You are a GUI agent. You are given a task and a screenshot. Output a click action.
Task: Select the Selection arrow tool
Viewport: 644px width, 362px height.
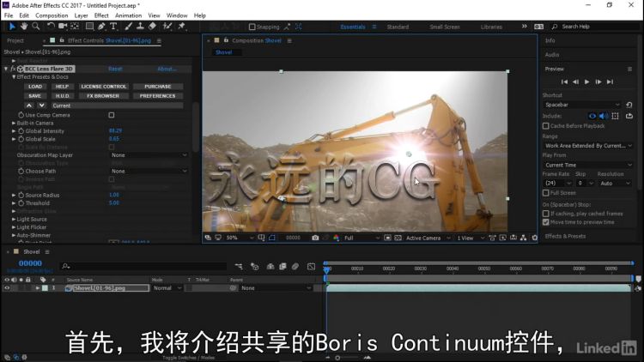point(12,27)
